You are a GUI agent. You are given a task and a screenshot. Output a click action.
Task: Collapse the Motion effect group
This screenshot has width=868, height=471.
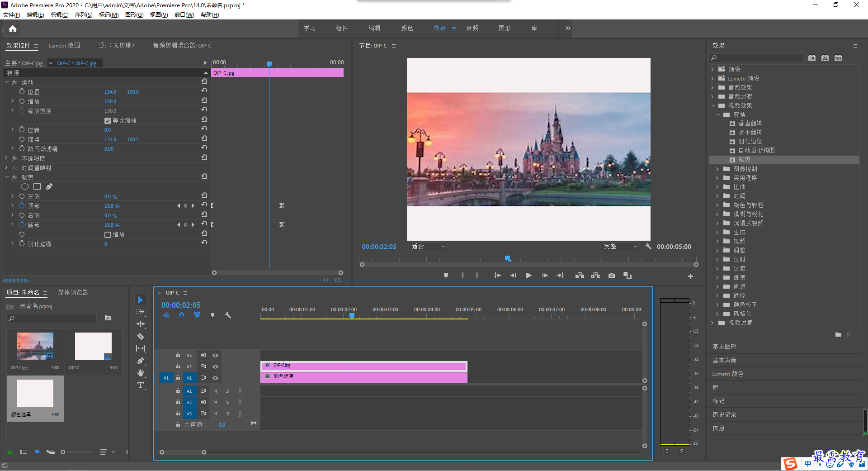pos(7,82)
